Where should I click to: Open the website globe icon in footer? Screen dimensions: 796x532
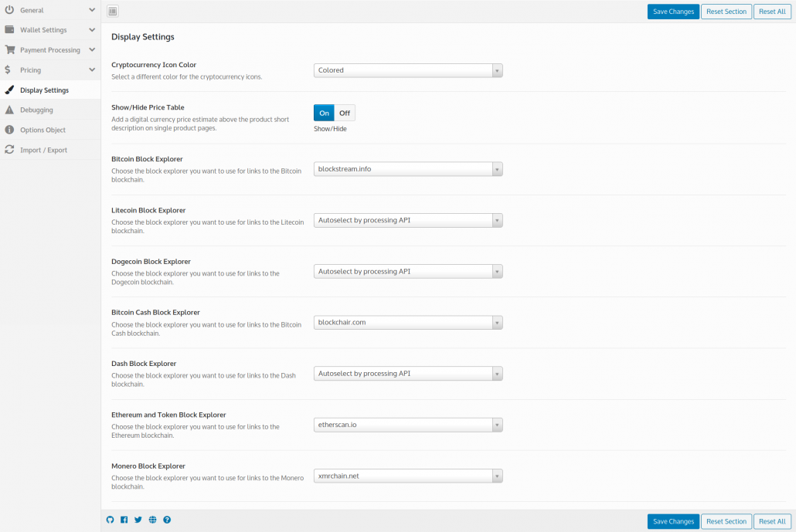click(x=152, y=520)
